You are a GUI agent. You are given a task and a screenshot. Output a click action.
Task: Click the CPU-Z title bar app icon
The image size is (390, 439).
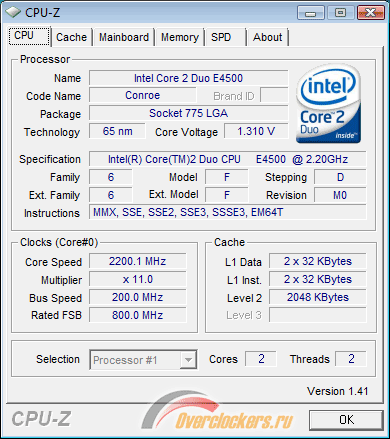coord(13,12)
